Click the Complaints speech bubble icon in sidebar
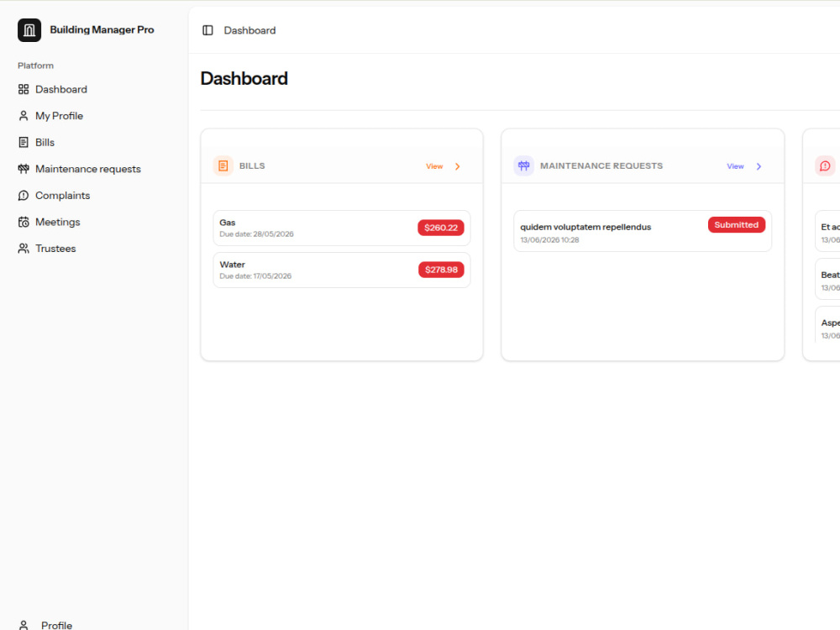This screenshot has height=630, width=840. (x=24, y=196)
